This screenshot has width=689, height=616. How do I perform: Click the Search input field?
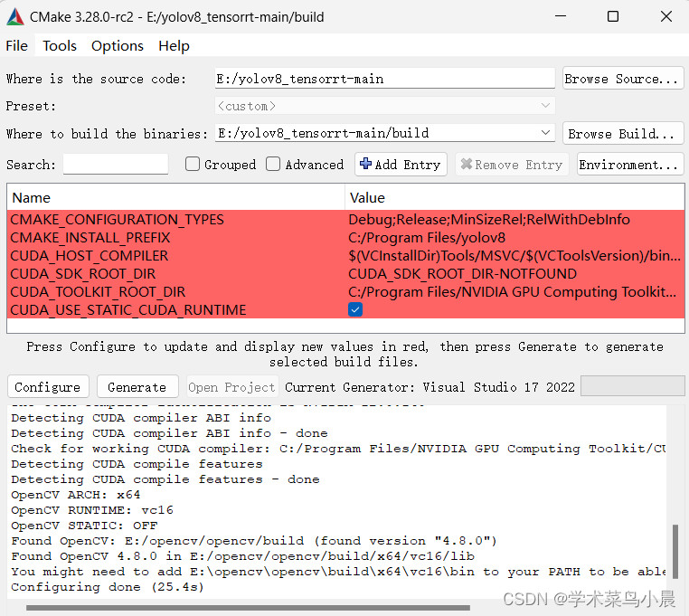116,164
